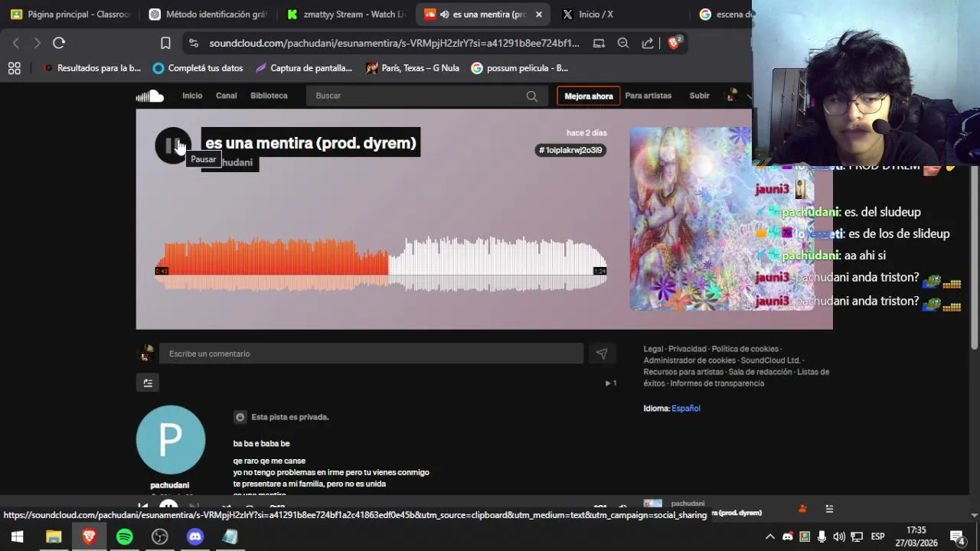Open OBS from the taskbar
The height and width of the screenshot is (551, 980).
[160, 536]
